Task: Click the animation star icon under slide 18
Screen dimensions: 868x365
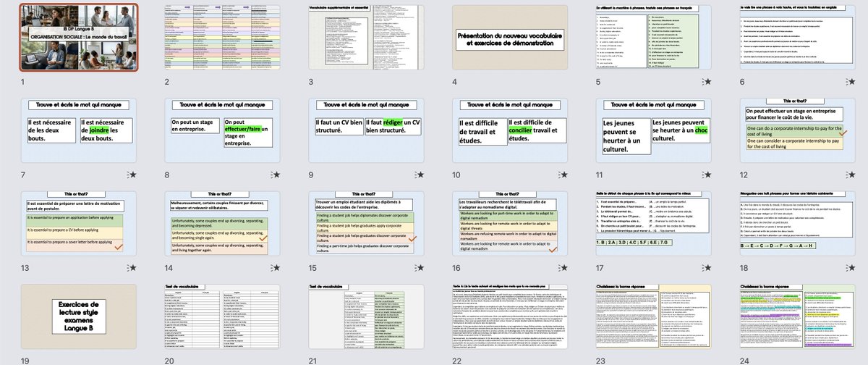Action: click(853, 267)
